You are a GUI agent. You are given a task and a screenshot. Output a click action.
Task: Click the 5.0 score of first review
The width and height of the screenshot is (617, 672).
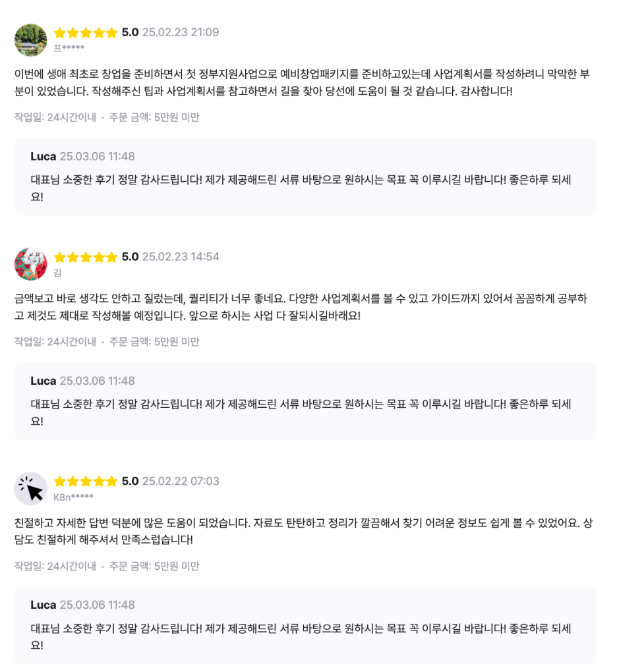click(130, 32)
